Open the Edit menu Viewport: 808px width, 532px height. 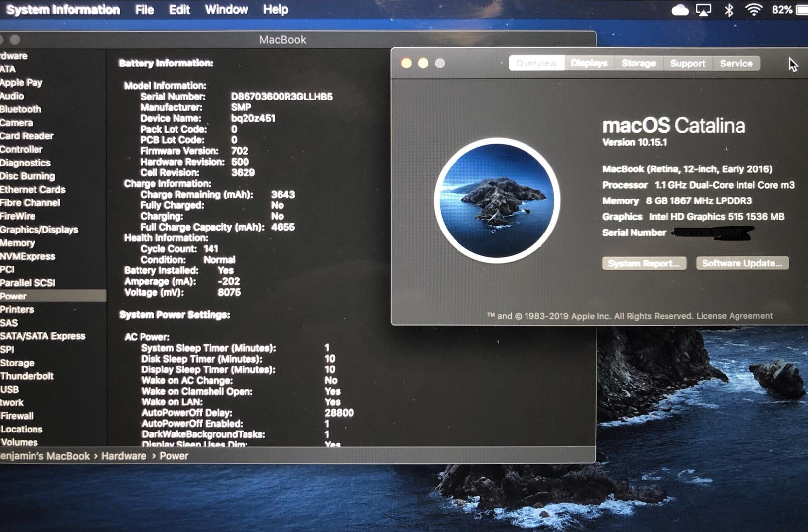(x=179, y=10)
